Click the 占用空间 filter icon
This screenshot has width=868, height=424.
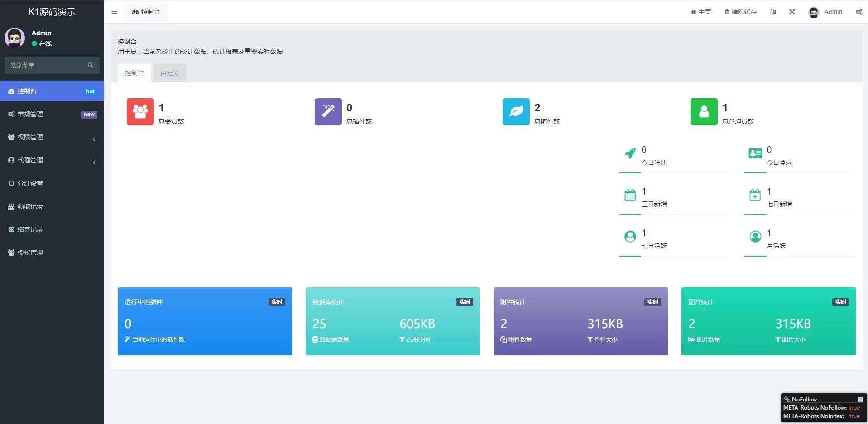pyautogui.click(x=402, y=339)
